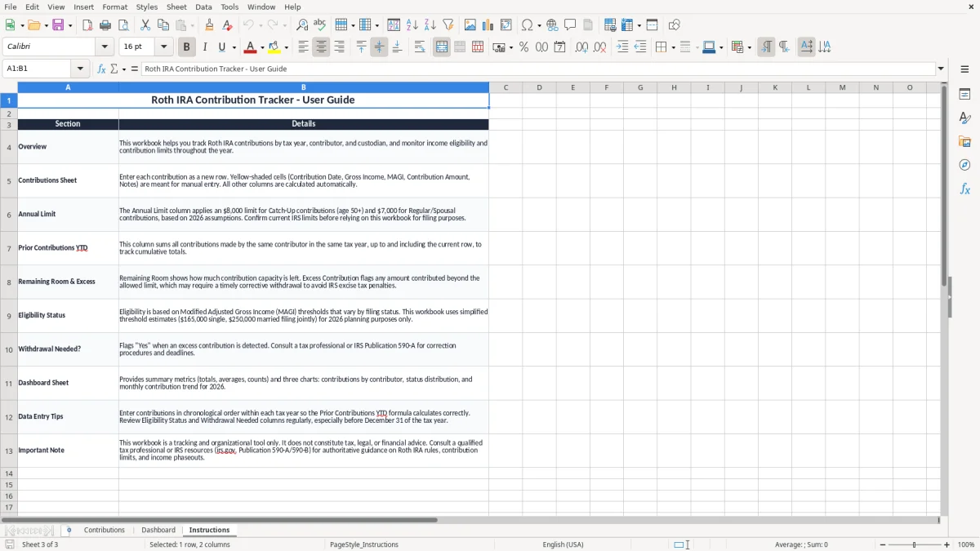The image size is (980, 551).
Task: Toggle Italic formatting
Action: click(x=204, y=47)
